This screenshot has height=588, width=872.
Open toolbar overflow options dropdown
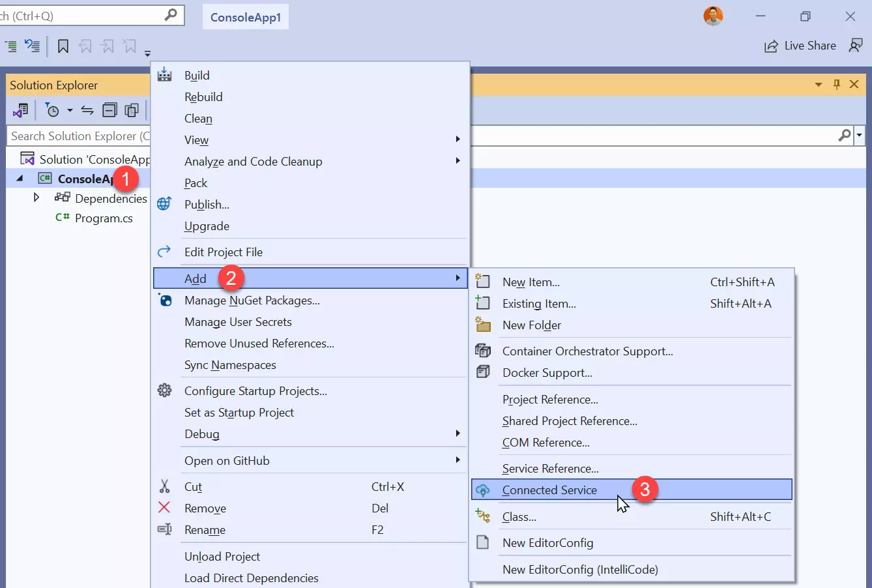[148, 53]
